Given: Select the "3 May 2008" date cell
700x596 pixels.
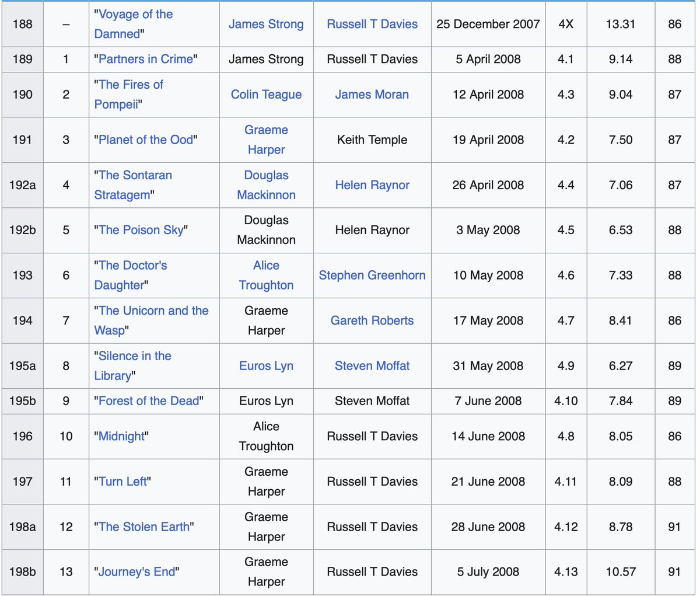Looking at the screenshot, I should [488, 230].
